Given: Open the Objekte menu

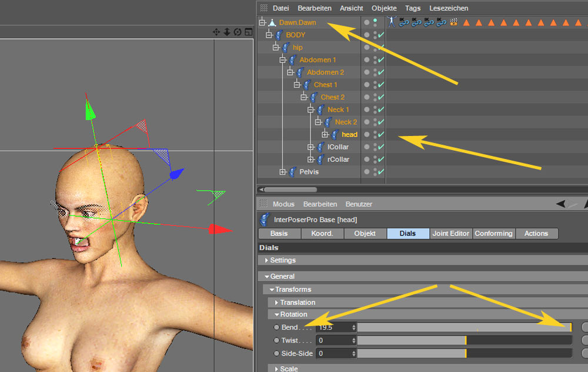Looking at the screenshot, I should pos(384,8).
